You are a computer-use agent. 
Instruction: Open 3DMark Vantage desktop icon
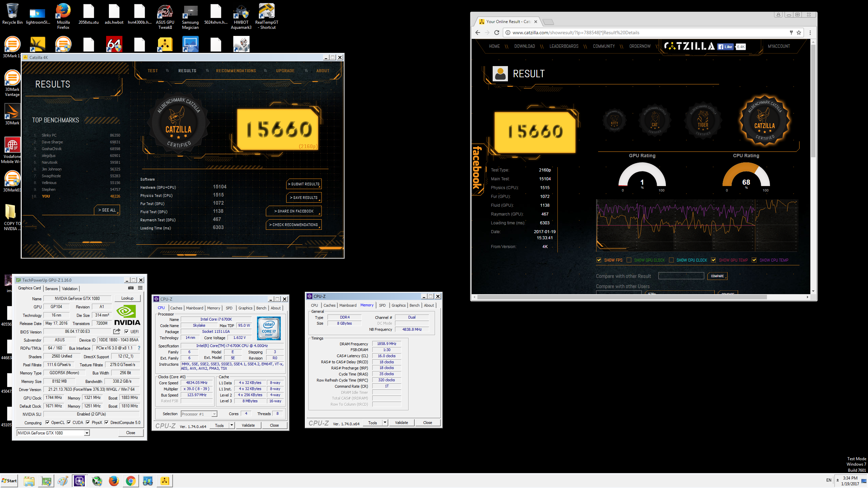click(x=12, y=83)
